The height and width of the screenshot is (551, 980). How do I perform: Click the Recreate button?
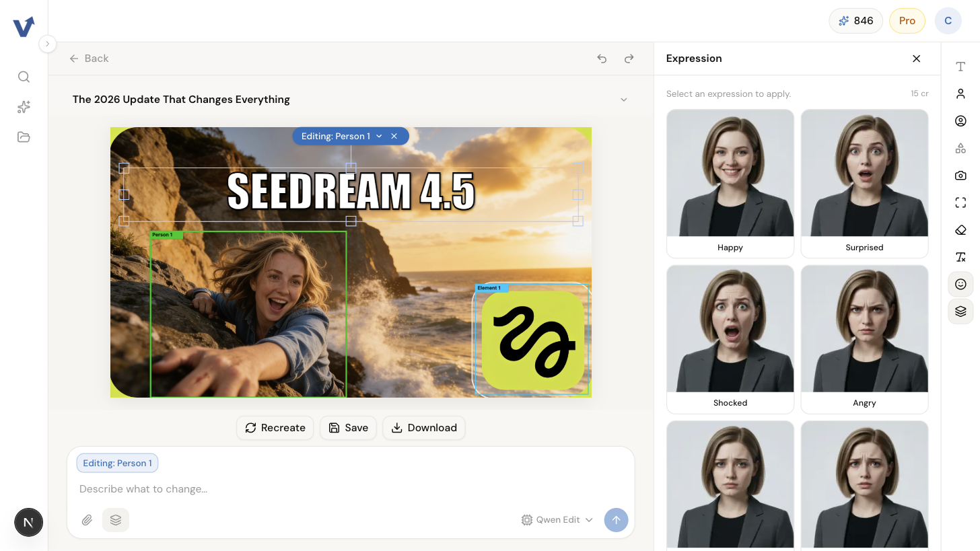tap(275, 428)
